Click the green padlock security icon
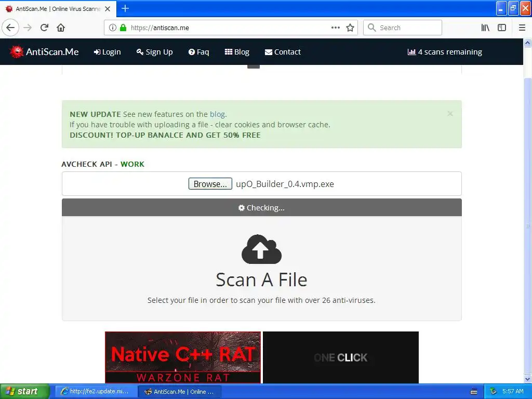This screenshot has width=532, height=399. [x=123, y=28]
